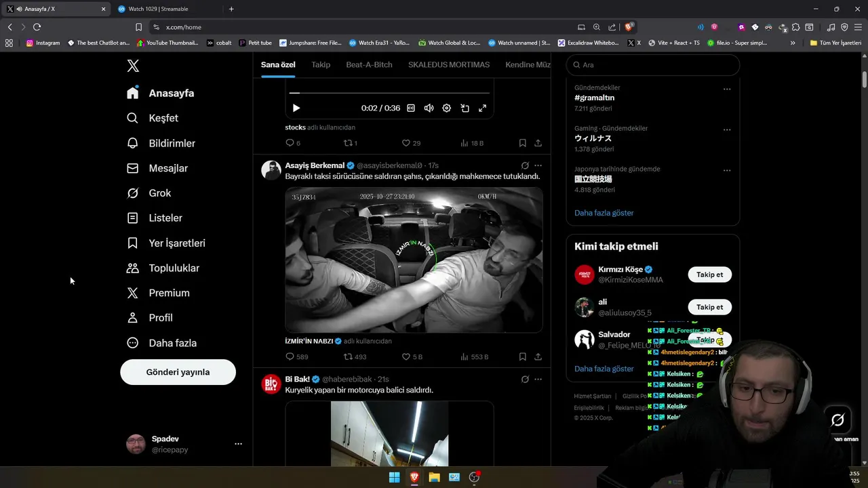Like Asayiş Berkemal post, 5 B likes
Viewport: 868px width, 488px height.
pos(412,357)
